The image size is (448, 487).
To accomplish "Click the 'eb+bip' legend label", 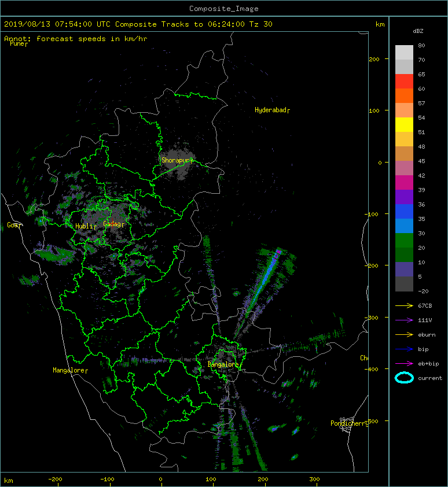I will (x=428, y=363).
